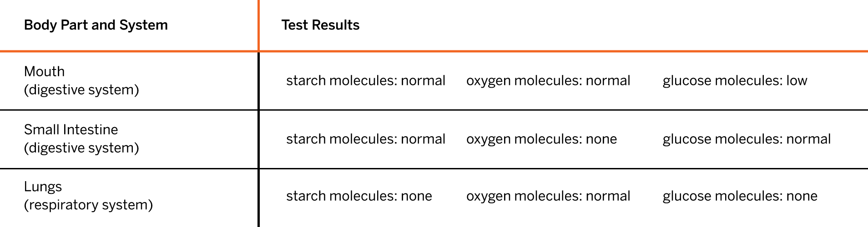Click Lungs starch molecules: none
The width and height of the screenshot is (868, 227).
click(x=359, y=196)
